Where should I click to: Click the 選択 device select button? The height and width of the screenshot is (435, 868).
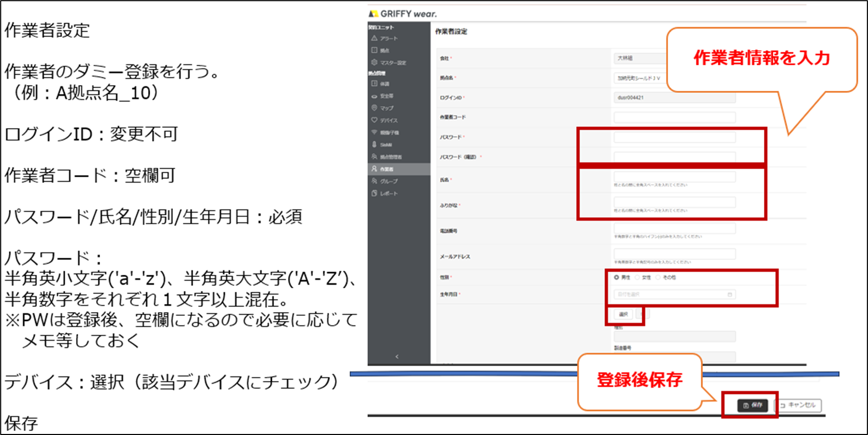click(x=624, y=314)
